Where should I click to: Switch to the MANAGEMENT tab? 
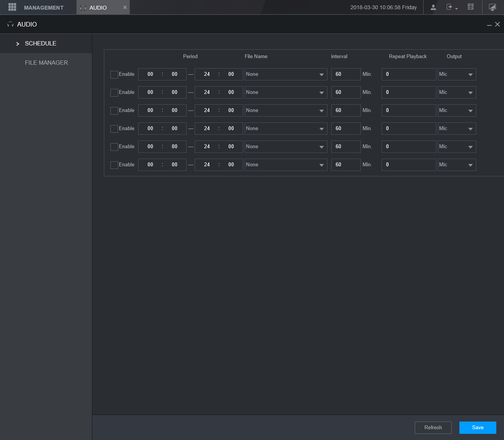pos(38,7)
